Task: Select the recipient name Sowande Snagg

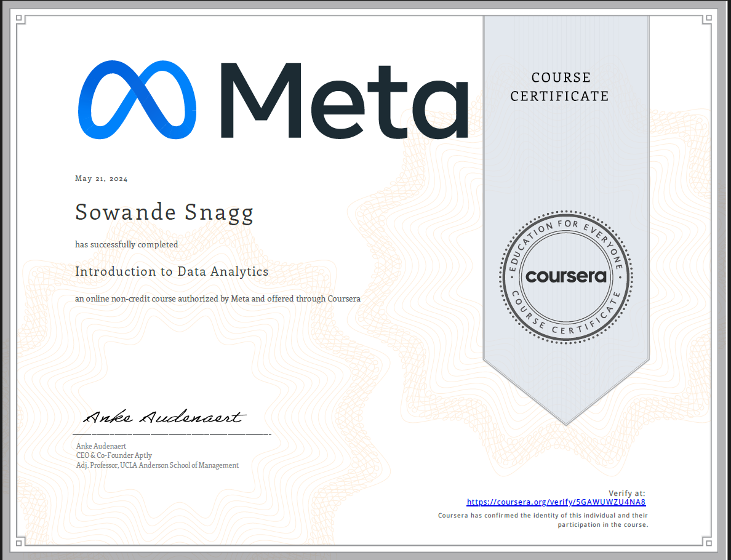Action: (164, 213)
